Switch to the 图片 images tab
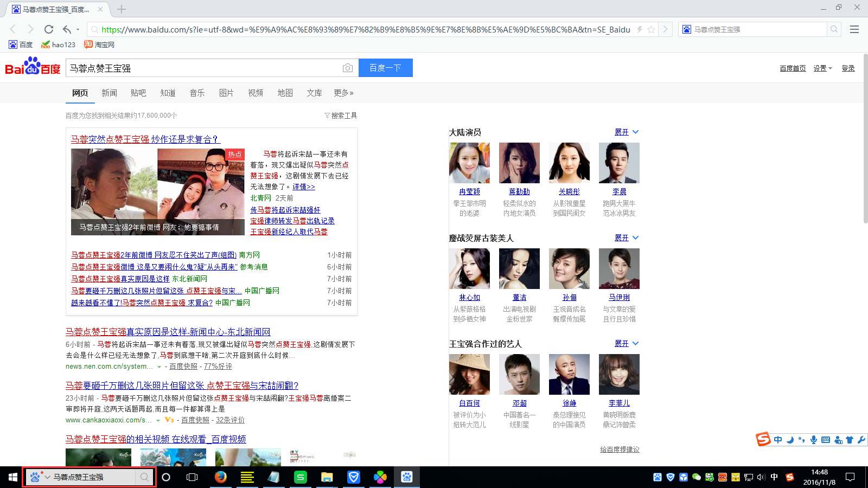The image size is (868, 488). [x=226, y=93]
